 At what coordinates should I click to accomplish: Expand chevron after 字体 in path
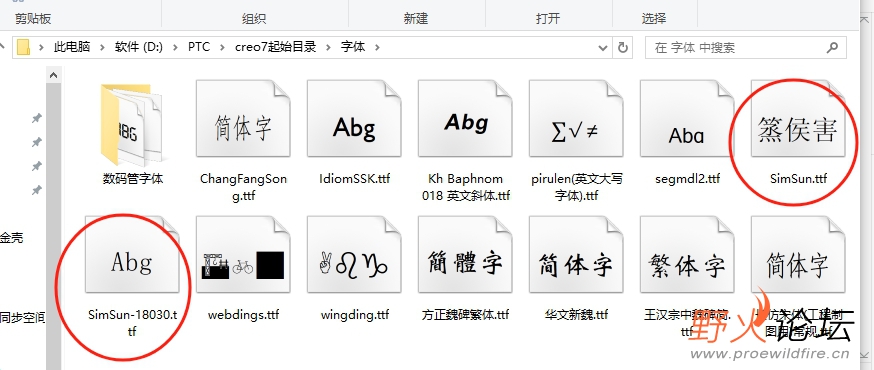377,47
